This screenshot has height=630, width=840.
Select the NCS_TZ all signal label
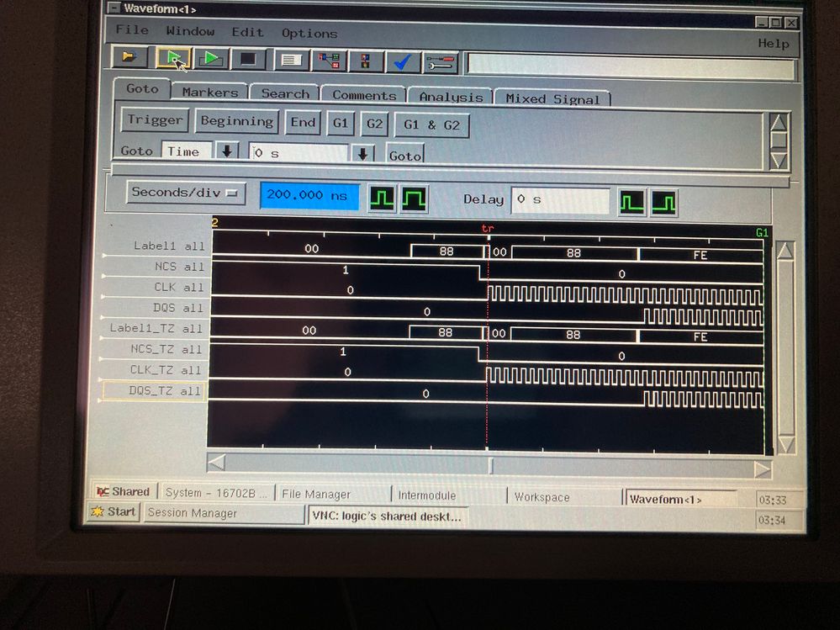(166, 349)
